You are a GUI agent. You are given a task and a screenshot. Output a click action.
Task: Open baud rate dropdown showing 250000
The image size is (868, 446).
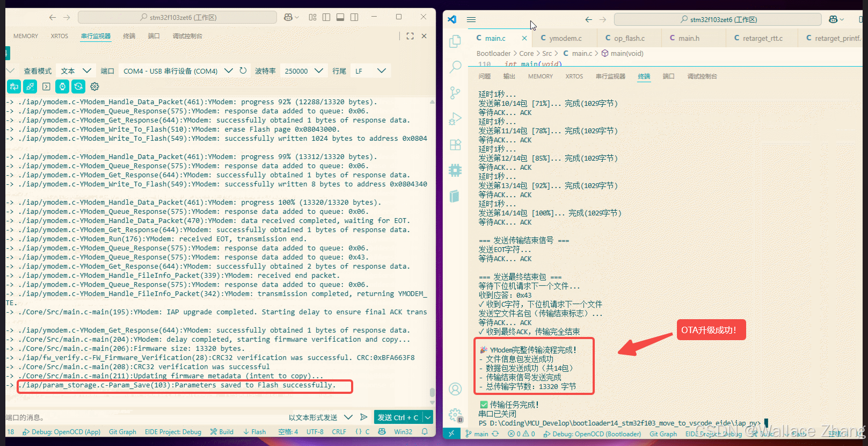pos(304,70)
